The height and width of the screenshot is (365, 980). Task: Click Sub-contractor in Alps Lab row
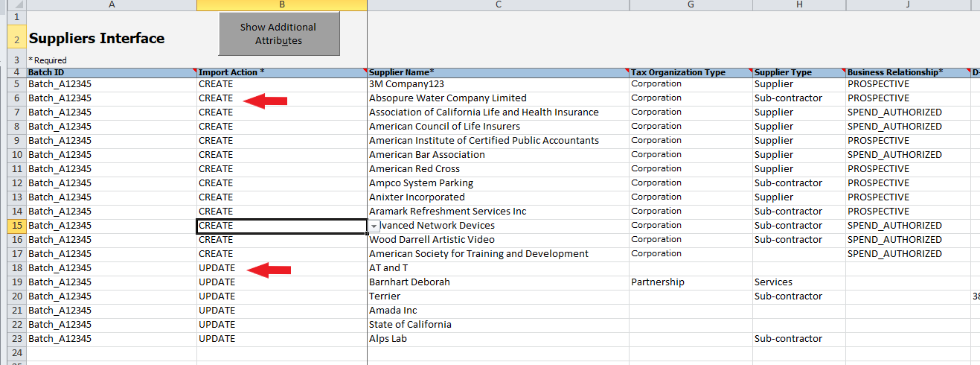(799, 339)
